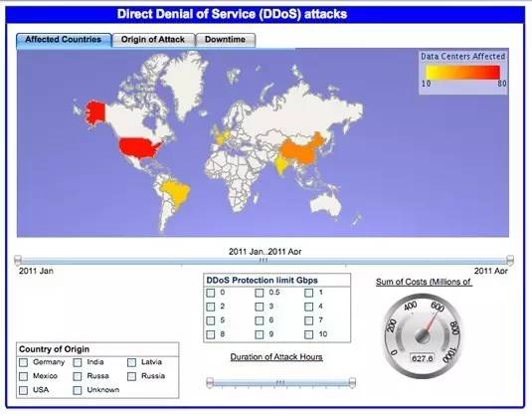Screen dimensions: 532x416
Task: Click the left handle of date range slider
Action: point(18,260)
